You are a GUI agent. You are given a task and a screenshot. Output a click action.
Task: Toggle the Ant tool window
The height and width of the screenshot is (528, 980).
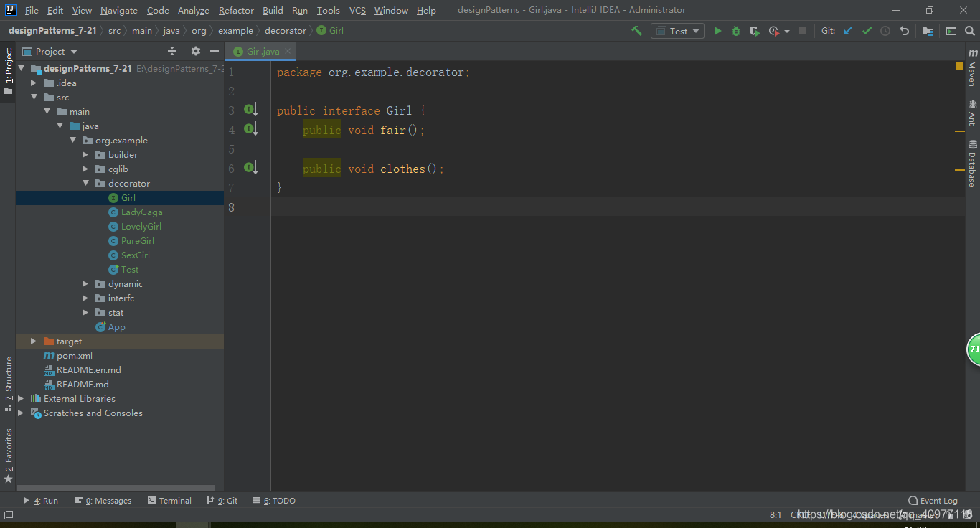(972, 113)
